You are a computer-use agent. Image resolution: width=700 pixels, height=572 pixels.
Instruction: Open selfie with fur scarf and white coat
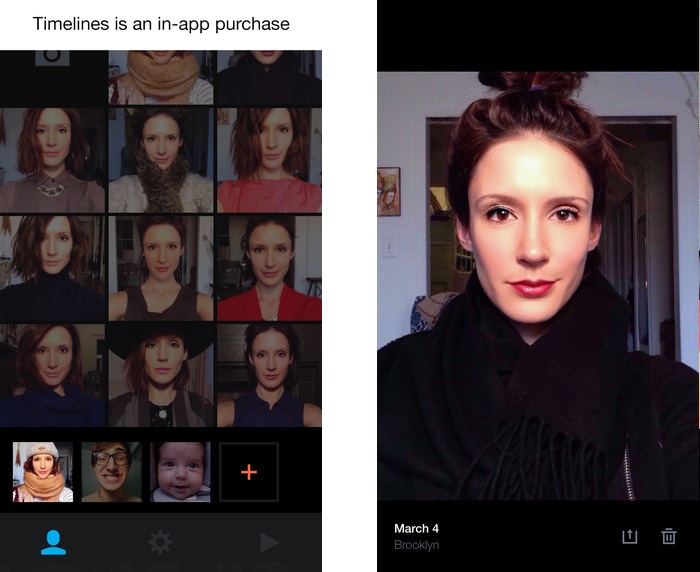click(x=161, y=160)
